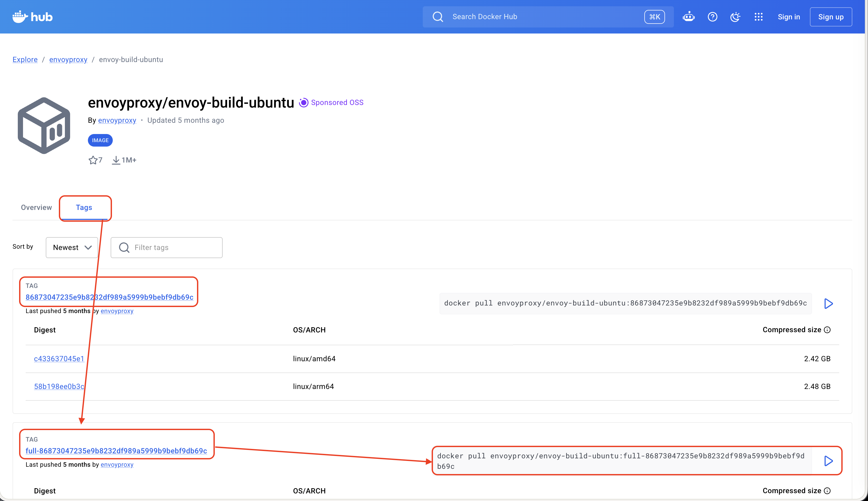Click the first tag's Compressed size header
Image resolution: width=868 pixels, height=501 pixels.
coord(792,330)
